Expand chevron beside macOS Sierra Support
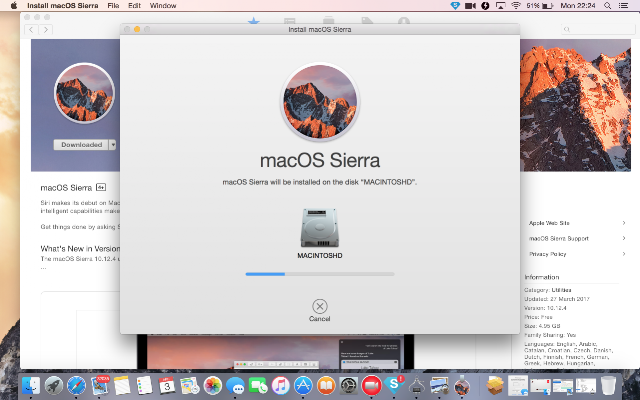 tap(624, 238)
